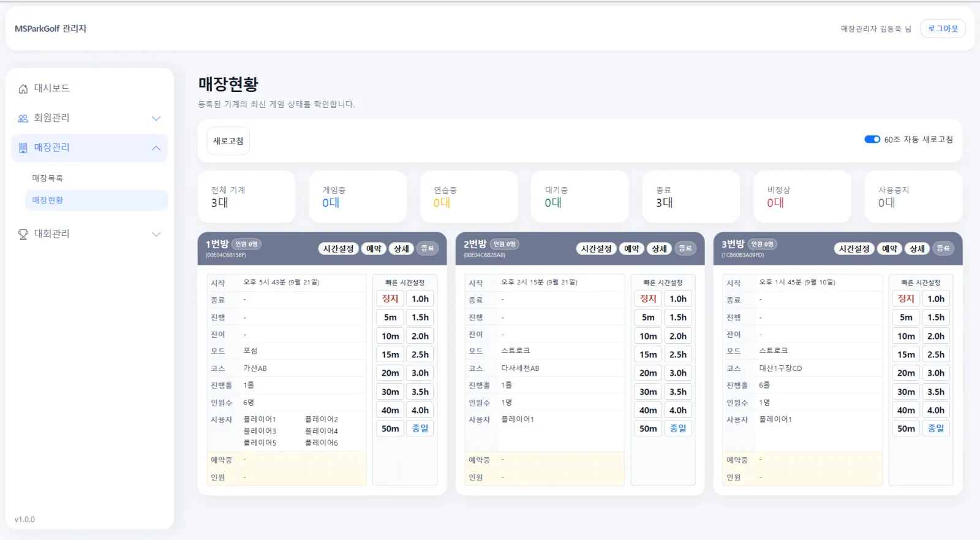Set 30m quick time for 1번방
The image size is (980, 540).
tap(390, 392)
